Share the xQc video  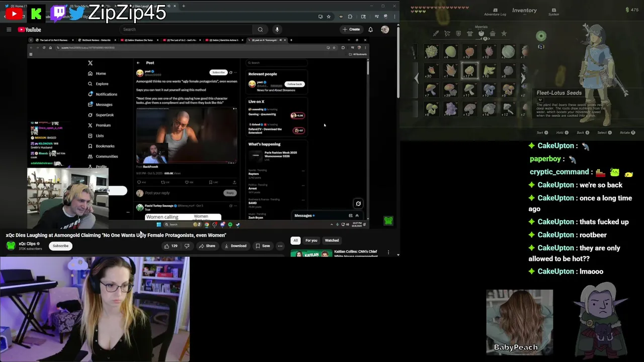207,246
